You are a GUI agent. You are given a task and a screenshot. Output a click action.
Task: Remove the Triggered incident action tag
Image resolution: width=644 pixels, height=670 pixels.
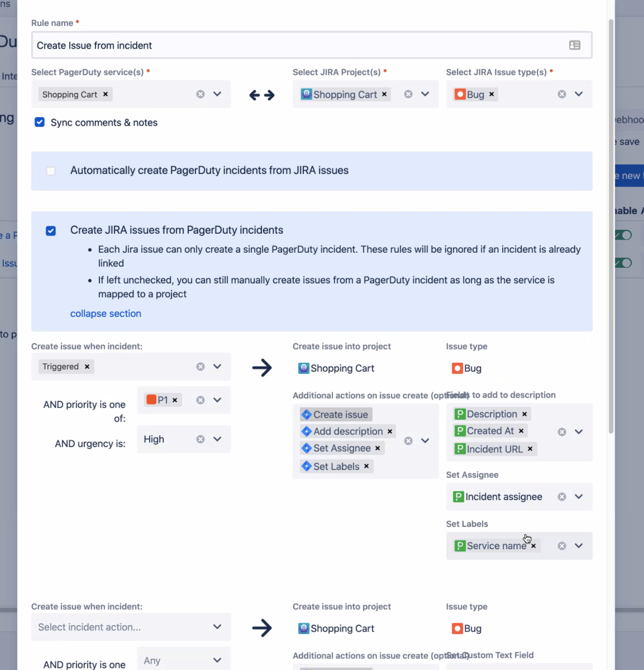(87, 367)
